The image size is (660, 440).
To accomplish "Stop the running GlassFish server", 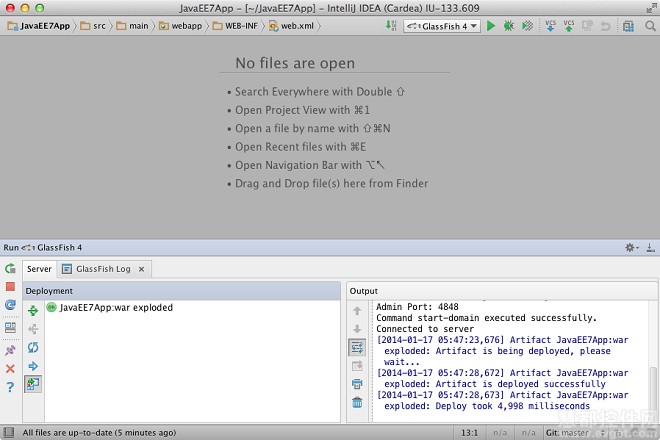I will tap(11, 287).
